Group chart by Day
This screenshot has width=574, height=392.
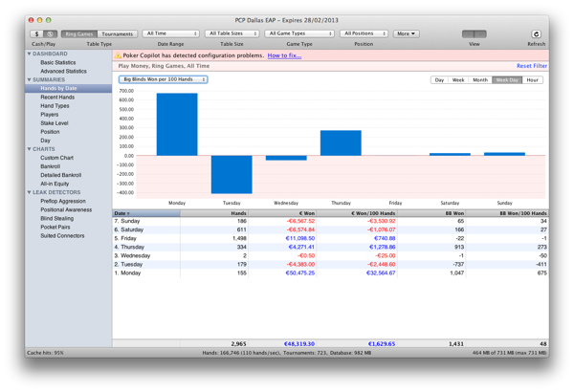[x=439, y=79]
